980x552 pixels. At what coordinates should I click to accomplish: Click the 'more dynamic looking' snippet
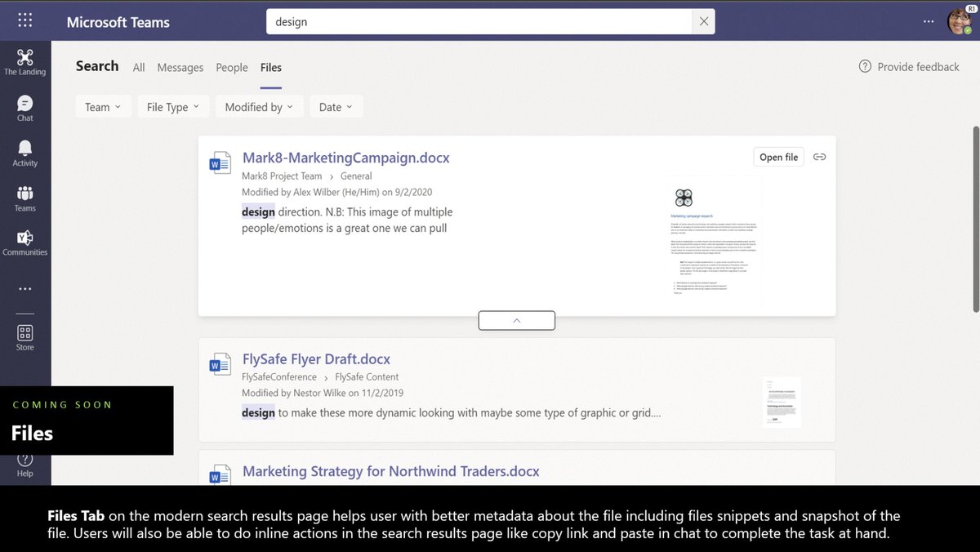coord(452,412)
